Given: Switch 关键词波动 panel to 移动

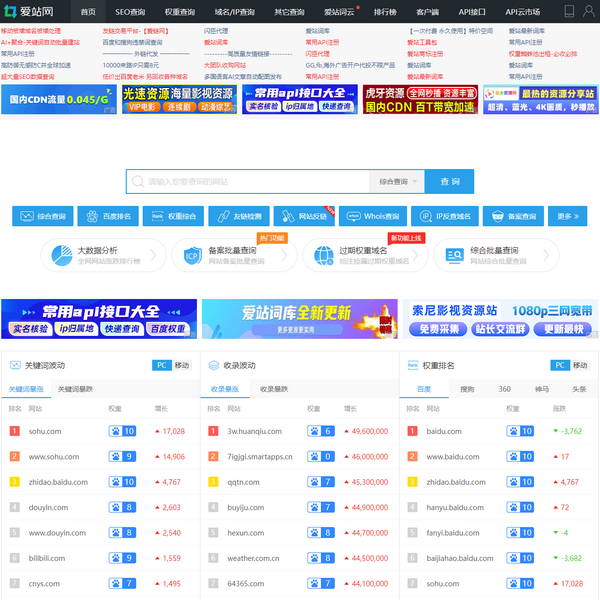Looking at the screenshot, I should click(x=182, y=366).
